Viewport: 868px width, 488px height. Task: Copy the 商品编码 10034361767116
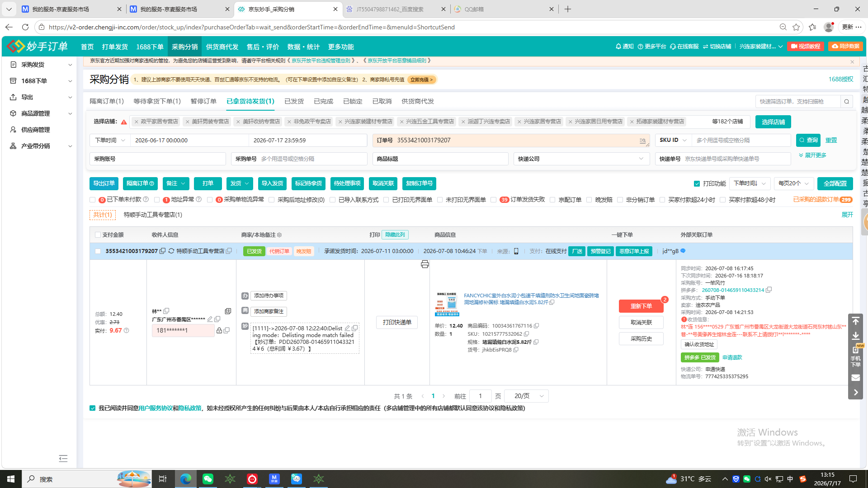click(536, 326)
